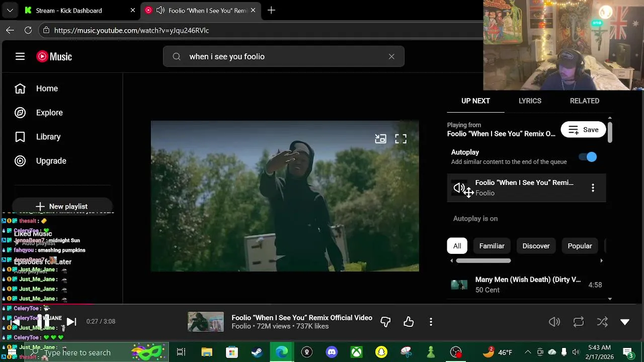
Task: Like the current song
Action: [409, 322]
